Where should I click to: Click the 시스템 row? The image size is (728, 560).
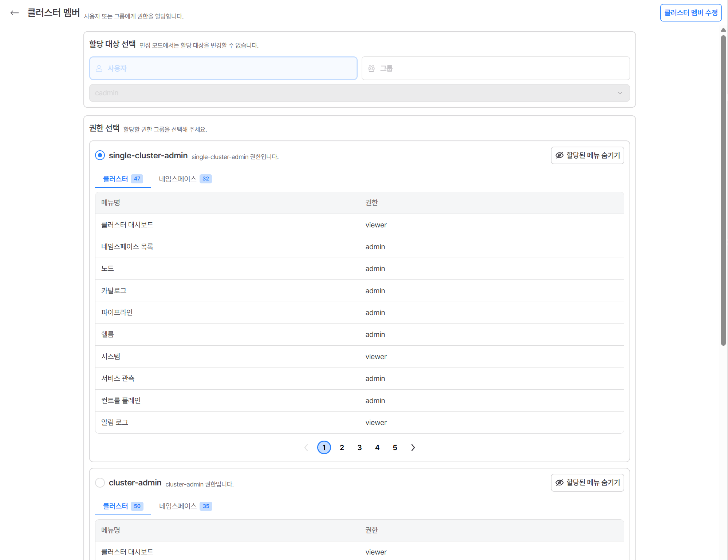click(359, 357)
